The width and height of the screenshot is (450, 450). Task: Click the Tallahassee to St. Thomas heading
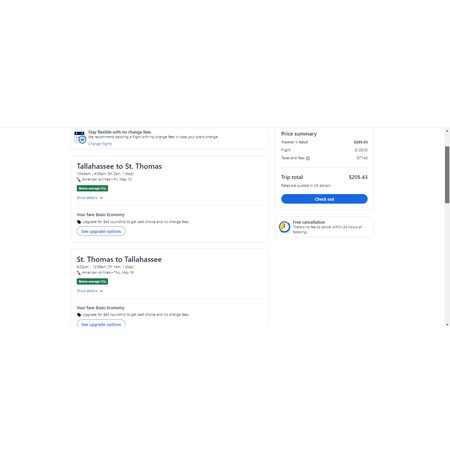(x=119, y=166)
